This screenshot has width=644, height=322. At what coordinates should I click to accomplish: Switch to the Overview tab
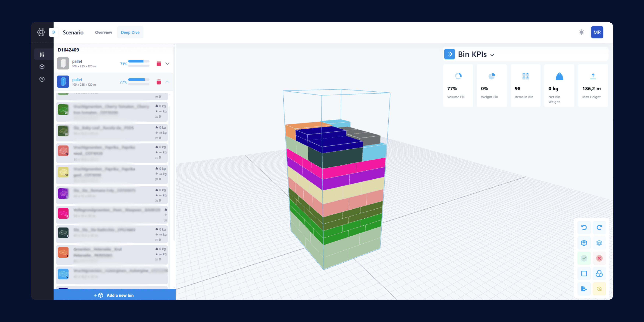[x=103, y=33]
